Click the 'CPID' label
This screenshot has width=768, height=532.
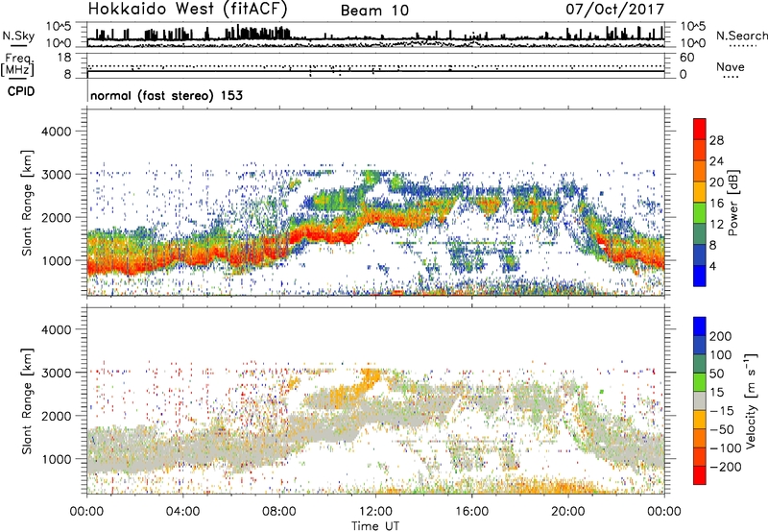tap(21, 91)
